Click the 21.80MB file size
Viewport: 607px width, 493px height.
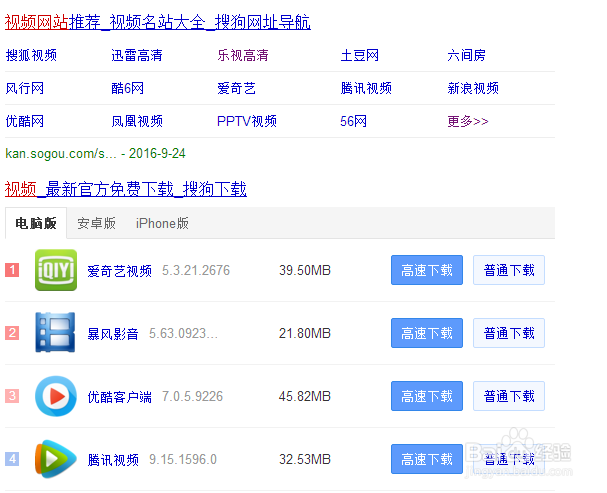[305, 333]
